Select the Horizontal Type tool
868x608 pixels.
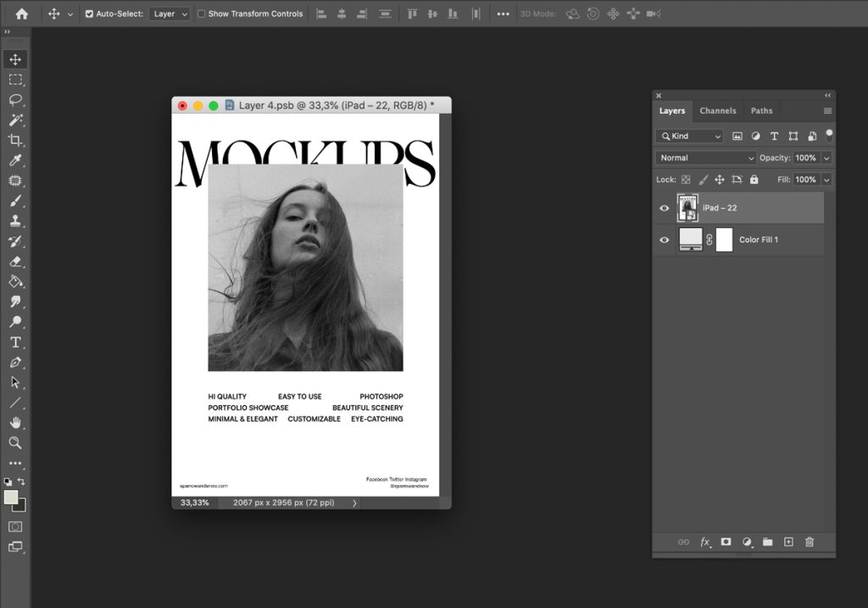(x=15, y=343)
